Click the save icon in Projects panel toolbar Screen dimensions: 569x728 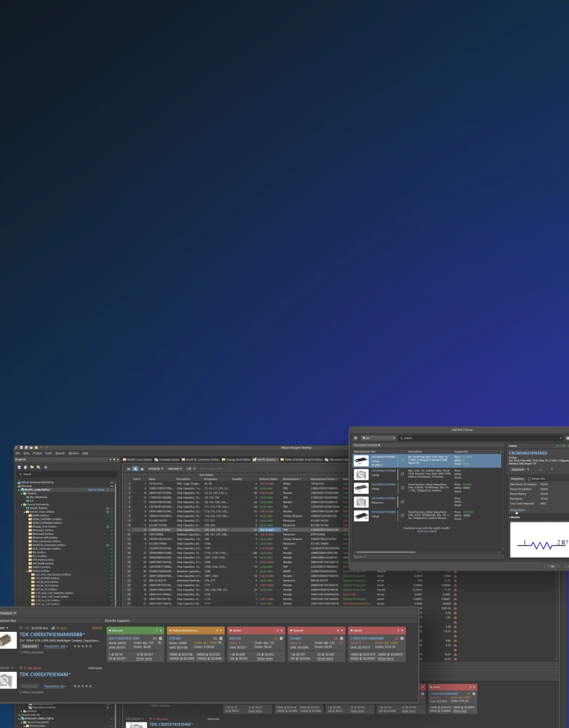(x=19, y=467)
